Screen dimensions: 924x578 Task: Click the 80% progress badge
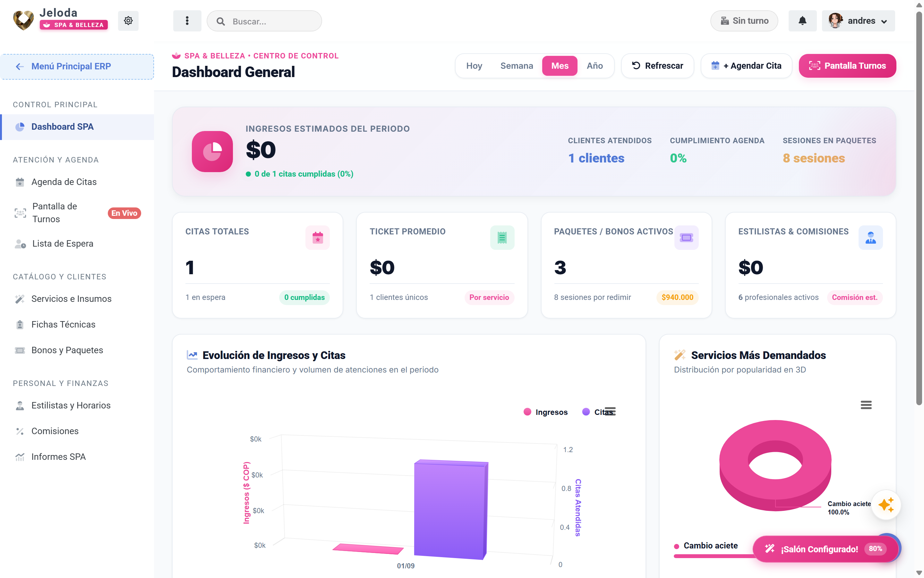[x=876, y=549]
